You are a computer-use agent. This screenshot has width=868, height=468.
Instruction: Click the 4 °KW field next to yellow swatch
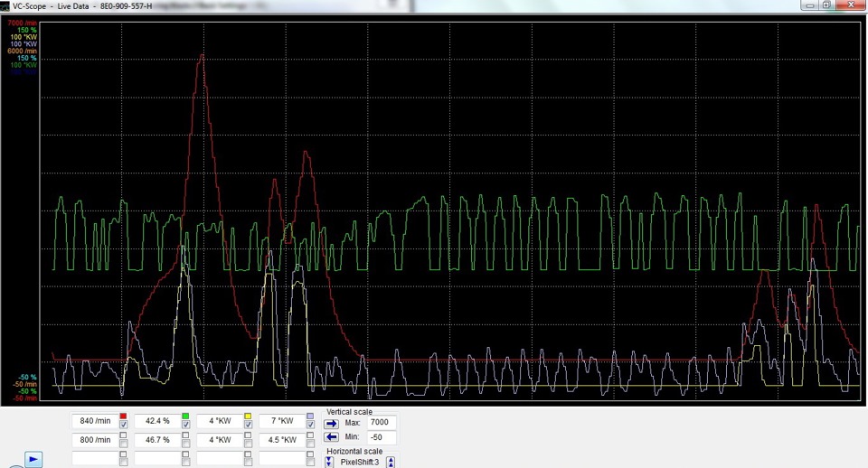pos(220,421)
